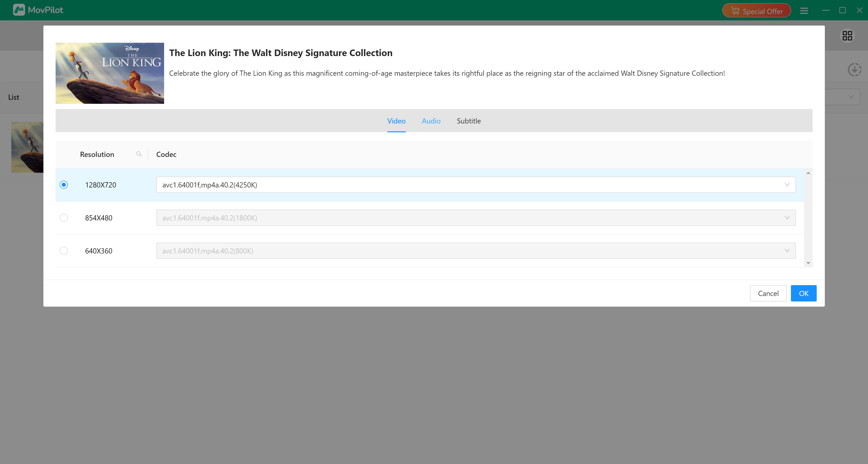This screenshot has width=868, height=464.
Task: Open the 1800K codec dropdown
Action: (476, 218)
